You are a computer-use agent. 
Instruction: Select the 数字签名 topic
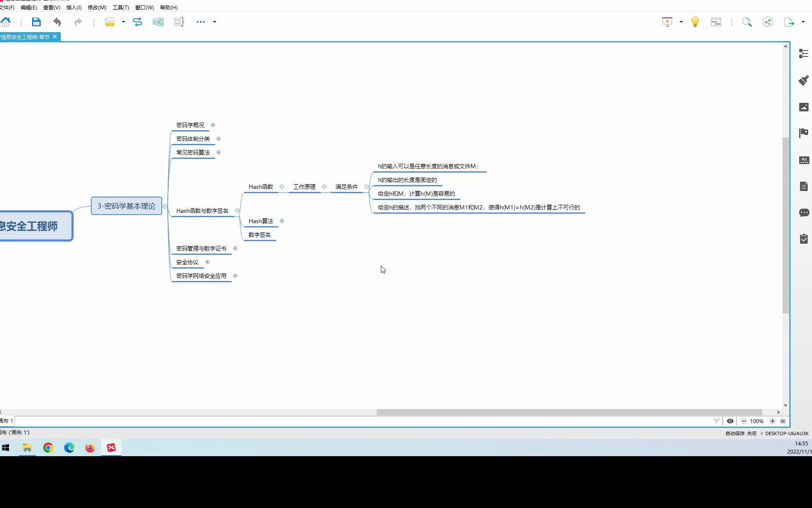point(260,235)
